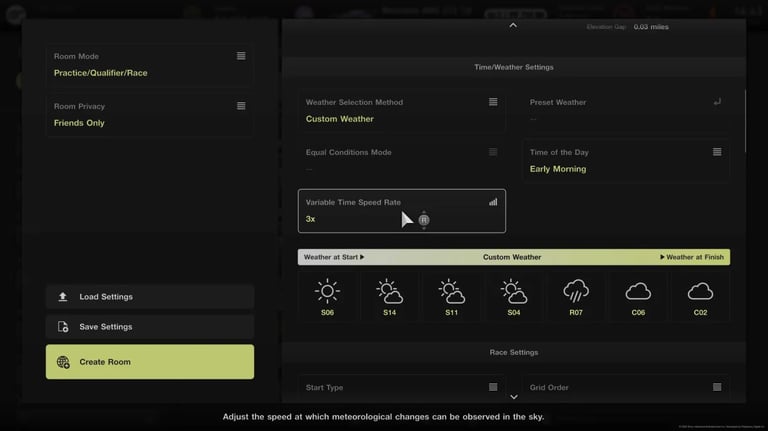
Task: Click the Equal Conditions Mode icon
Action: tap(493, 152)
